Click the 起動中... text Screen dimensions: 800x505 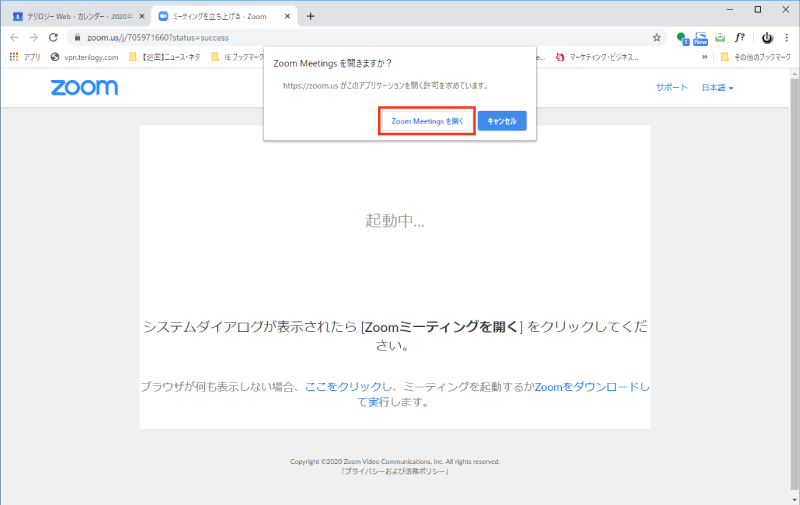click(395, 220)
